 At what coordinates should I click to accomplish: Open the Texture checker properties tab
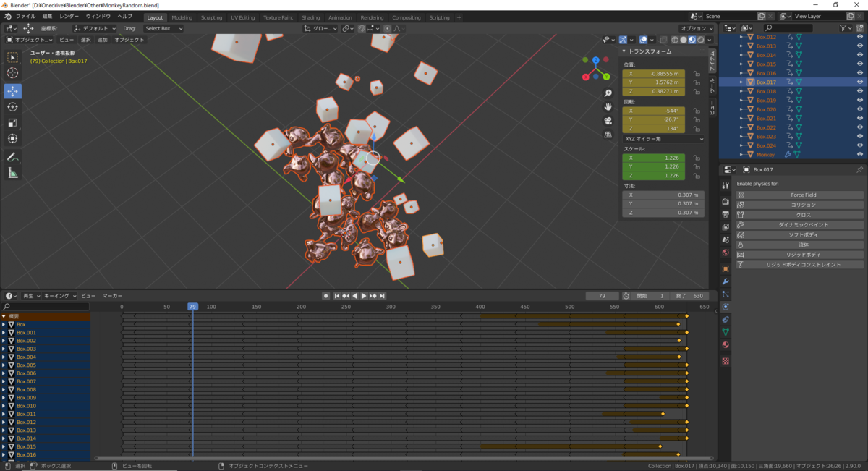[726, 361]
